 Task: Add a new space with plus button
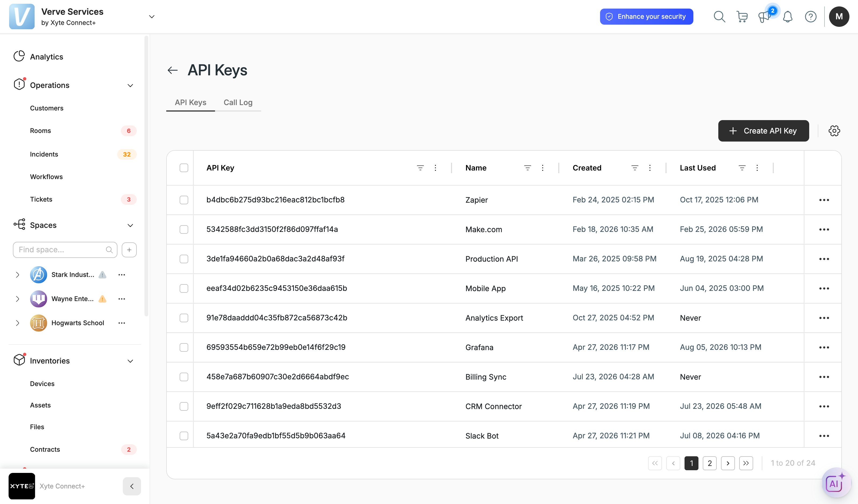point(129,250)
